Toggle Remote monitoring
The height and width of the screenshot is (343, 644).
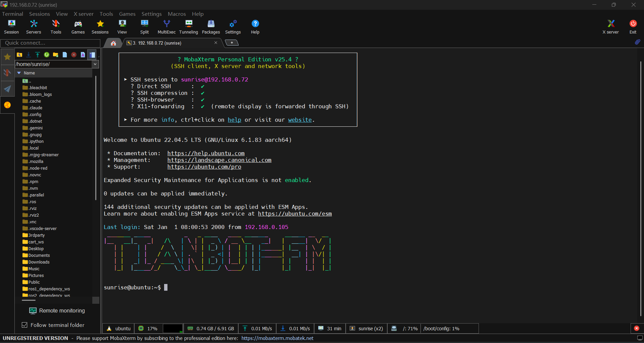[57, 311]
